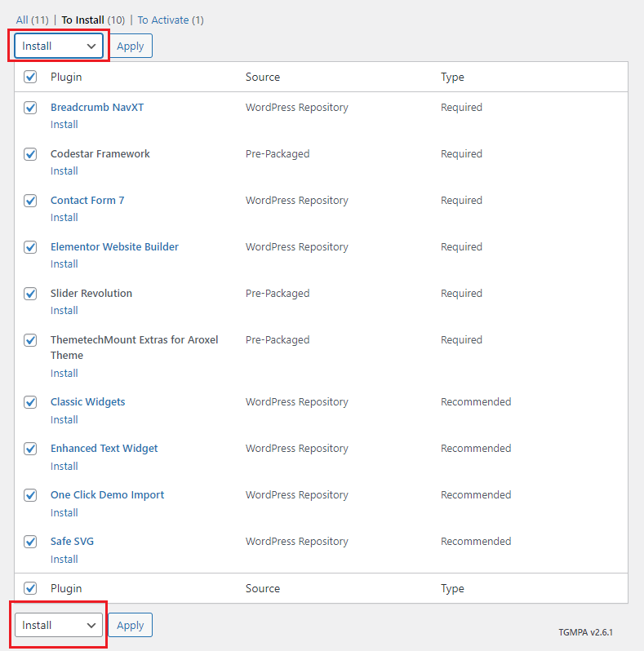This screenshot has height=651, width=644.
Task: Click Install under Slider Revolution
Action: point(64,310)
